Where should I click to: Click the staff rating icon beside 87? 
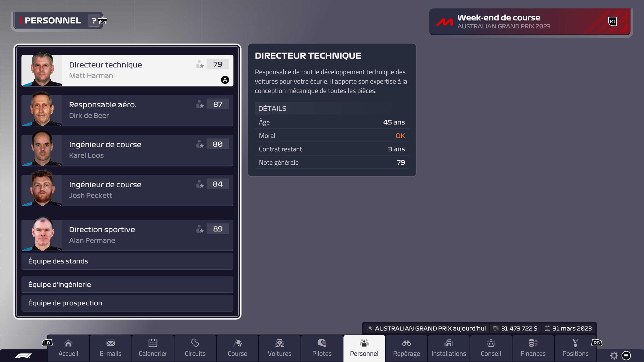[x=200, y=104]
